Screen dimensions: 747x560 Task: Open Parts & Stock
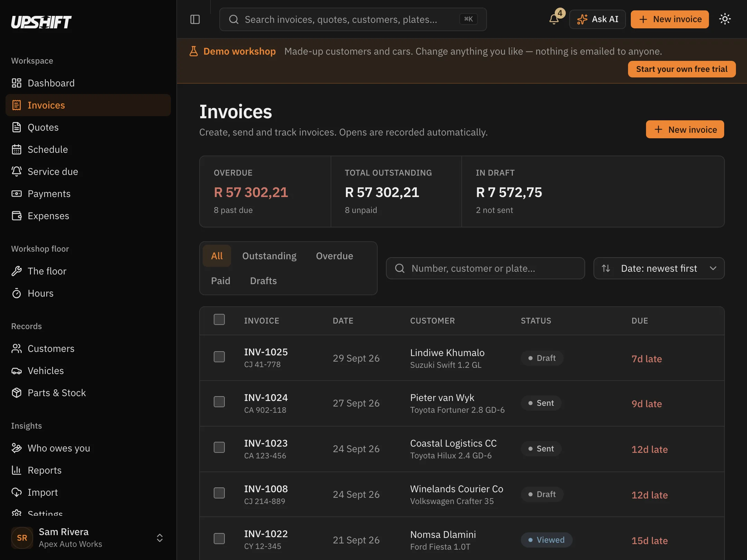(88, 393)
